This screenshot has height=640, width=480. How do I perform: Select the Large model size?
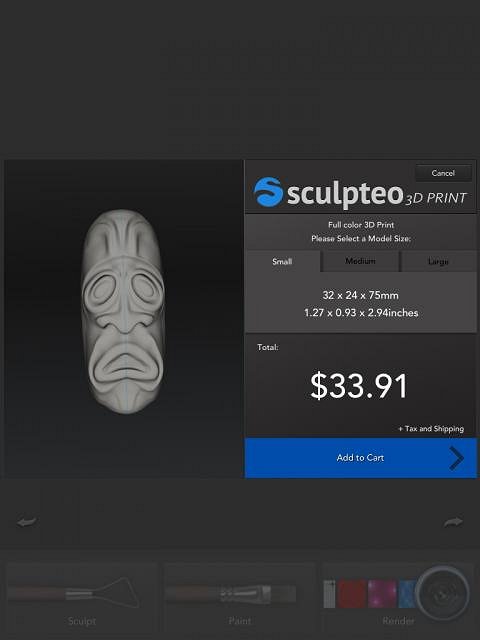[438, 261]
